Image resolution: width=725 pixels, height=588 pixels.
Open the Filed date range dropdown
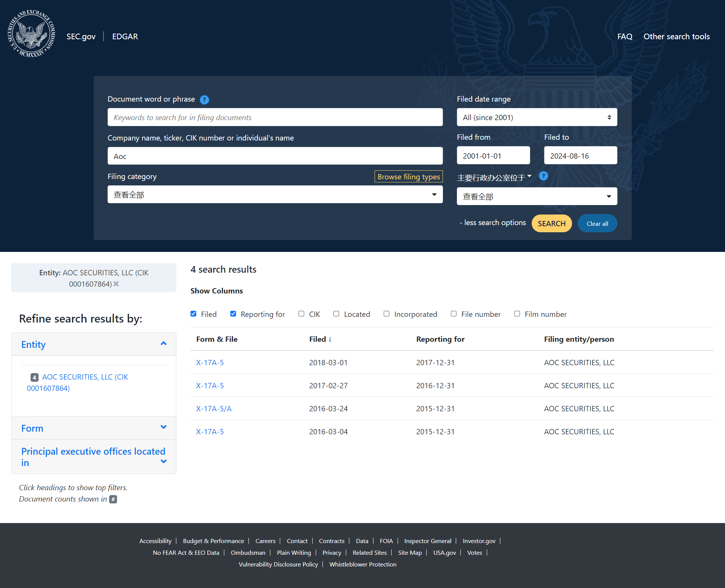point(537,117)
